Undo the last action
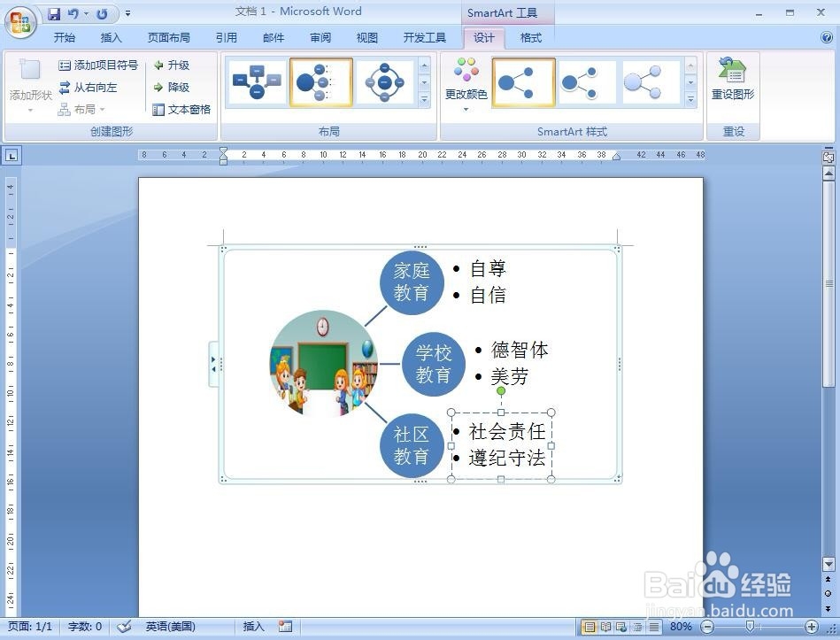The height and width of the screenshot is (640, 840). point(73,13)
